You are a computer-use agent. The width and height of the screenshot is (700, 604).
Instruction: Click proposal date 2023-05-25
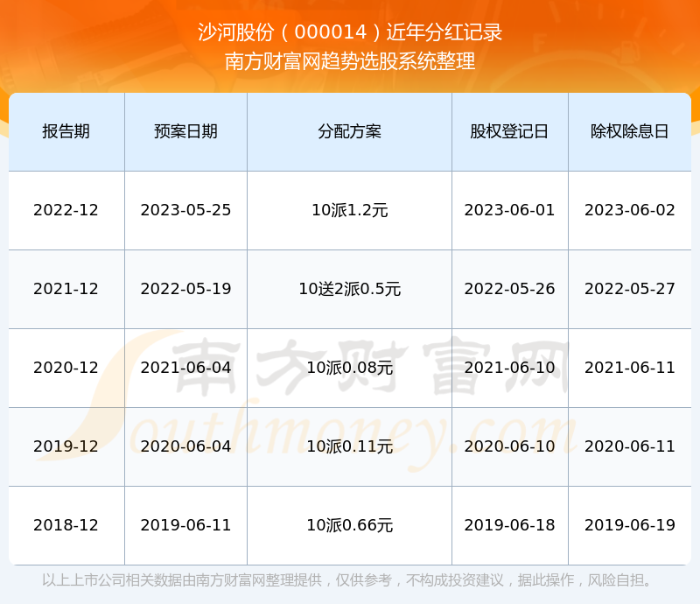tap(185, 210)
